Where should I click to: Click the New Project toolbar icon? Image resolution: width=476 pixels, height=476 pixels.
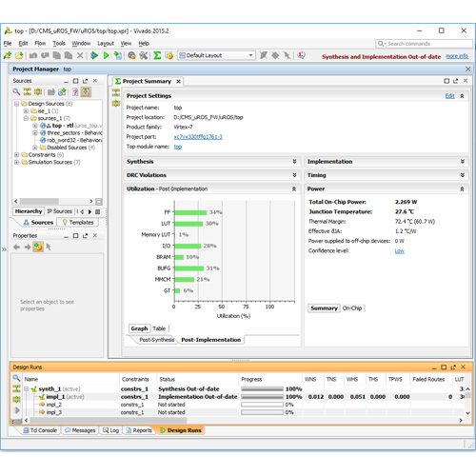pyautogui.click(x=8, y=55)
